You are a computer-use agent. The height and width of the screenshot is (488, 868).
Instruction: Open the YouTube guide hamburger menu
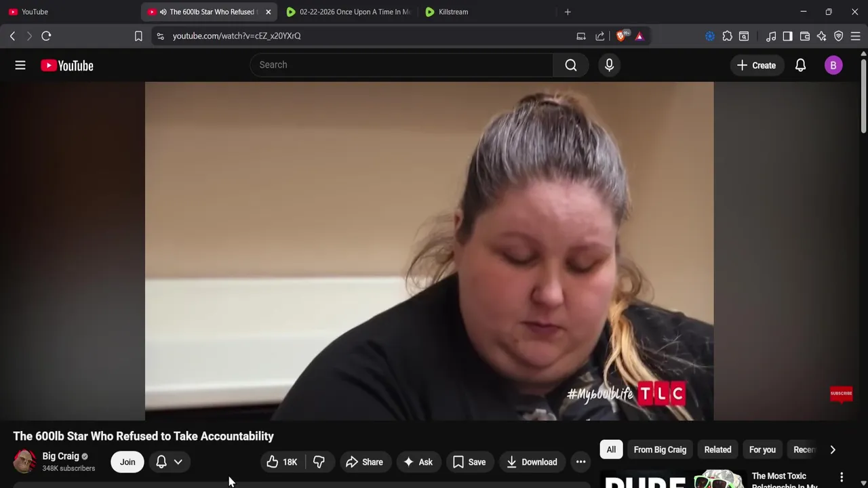click(x=20, y=65)
